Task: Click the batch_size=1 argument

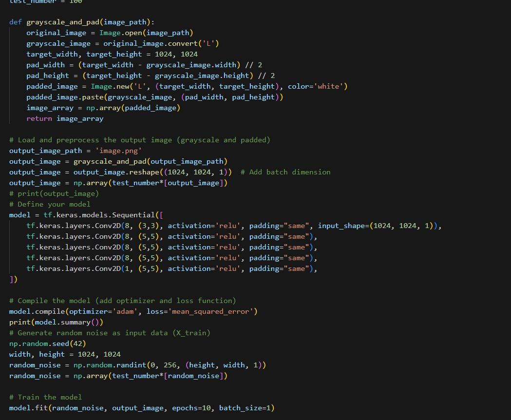Action: pyautogui.click(x=248, y=408)
